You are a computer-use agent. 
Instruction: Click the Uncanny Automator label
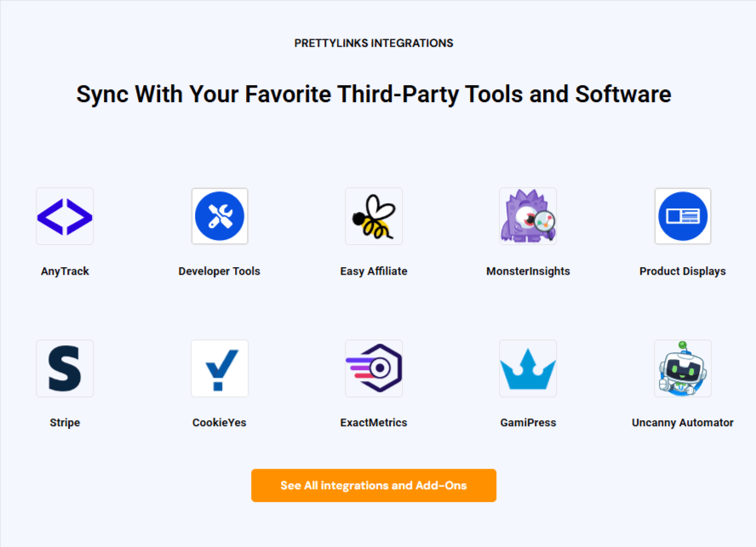click(683, 423)
